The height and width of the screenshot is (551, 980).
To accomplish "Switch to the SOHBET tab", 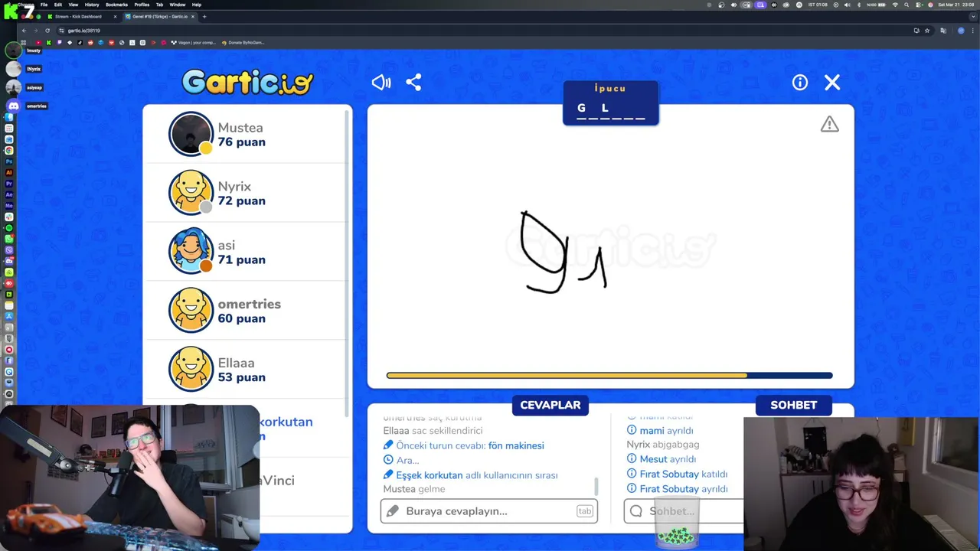I will (x=793, y=405).
